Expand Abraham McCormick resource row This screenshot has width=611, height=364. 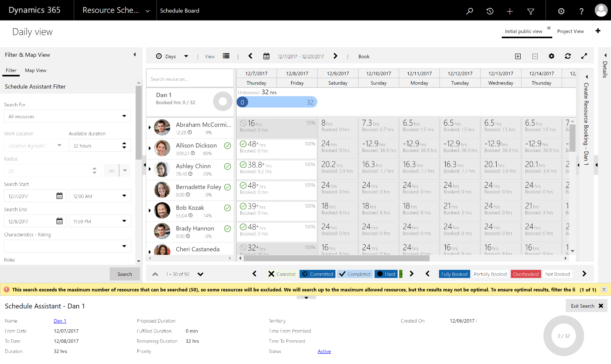coord(149,128)
